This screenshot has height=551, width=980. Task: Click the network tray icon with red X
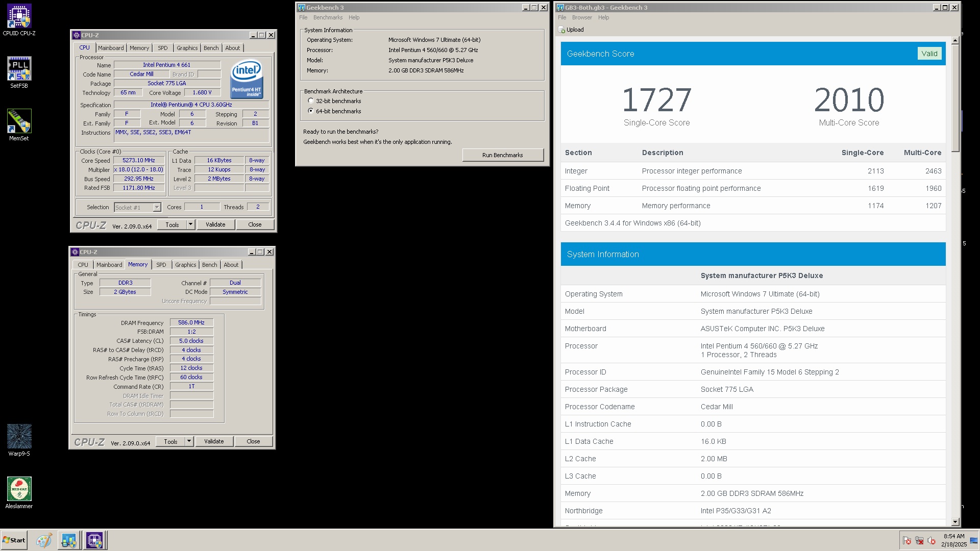(919, 541)
